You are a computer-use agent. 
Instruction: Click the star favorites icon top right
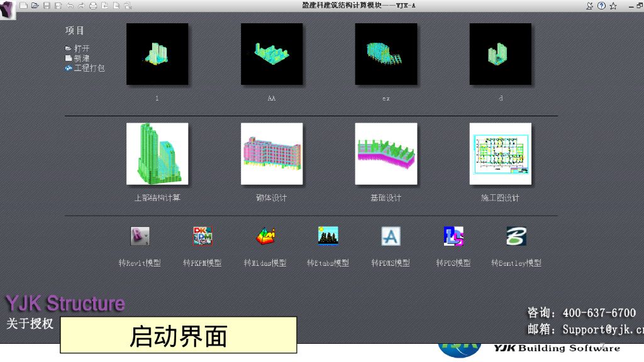point(613,5)
